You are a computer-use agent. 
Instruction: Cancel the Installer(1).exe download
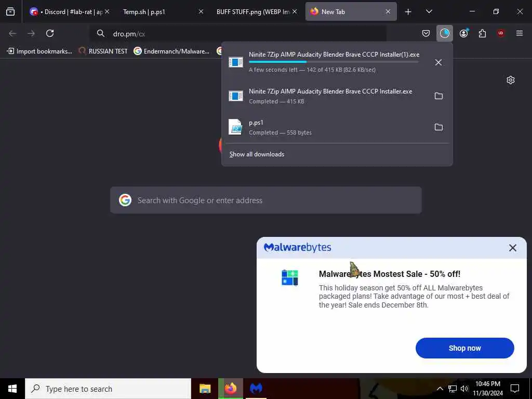(x=438, y=62)
